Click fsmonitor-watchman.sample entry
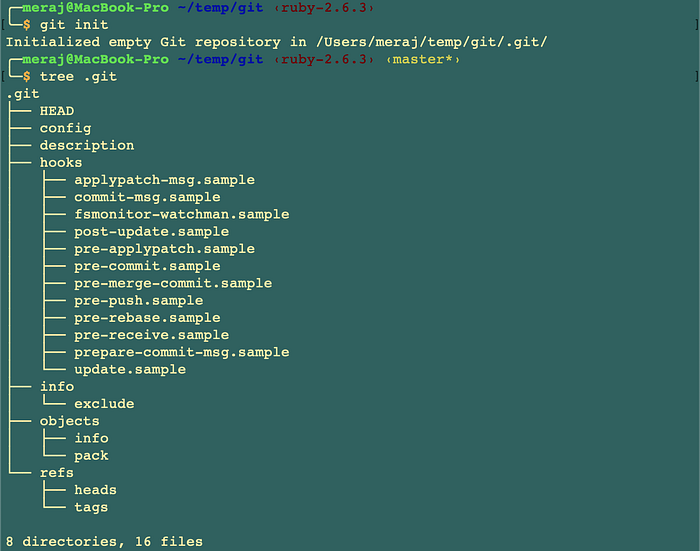 coord(182,214)
